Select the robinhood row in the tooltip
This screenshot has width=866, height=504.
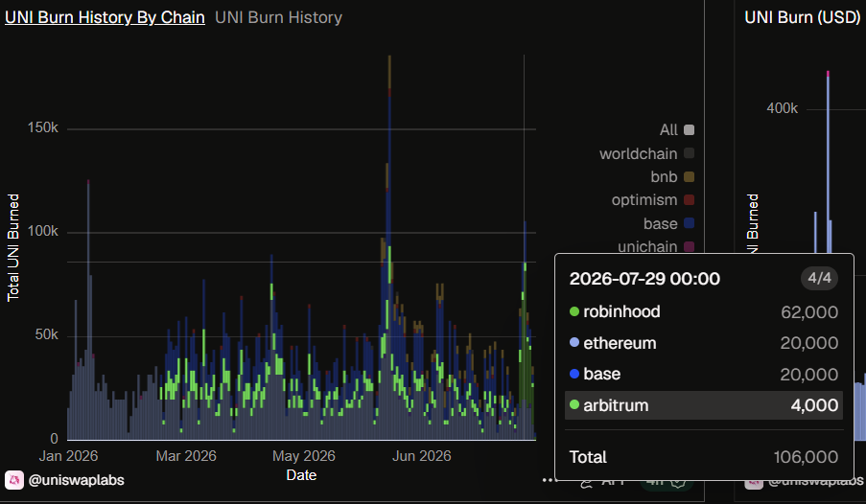(704, 312)
